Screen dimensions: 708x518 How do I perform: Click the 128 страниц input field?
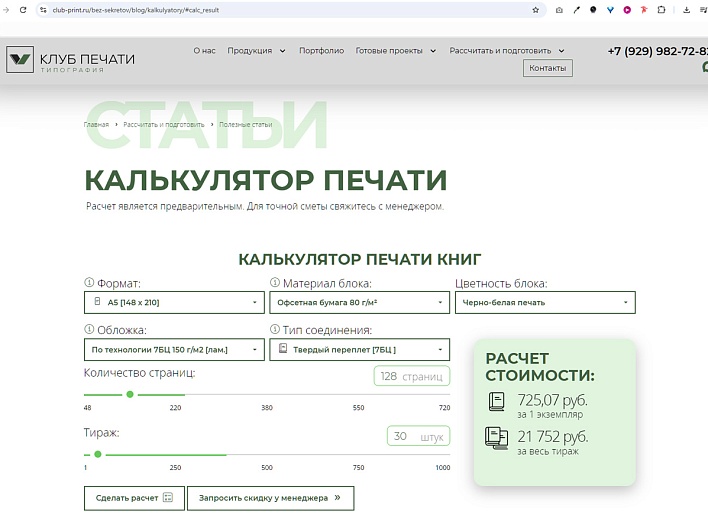(412, 376)
